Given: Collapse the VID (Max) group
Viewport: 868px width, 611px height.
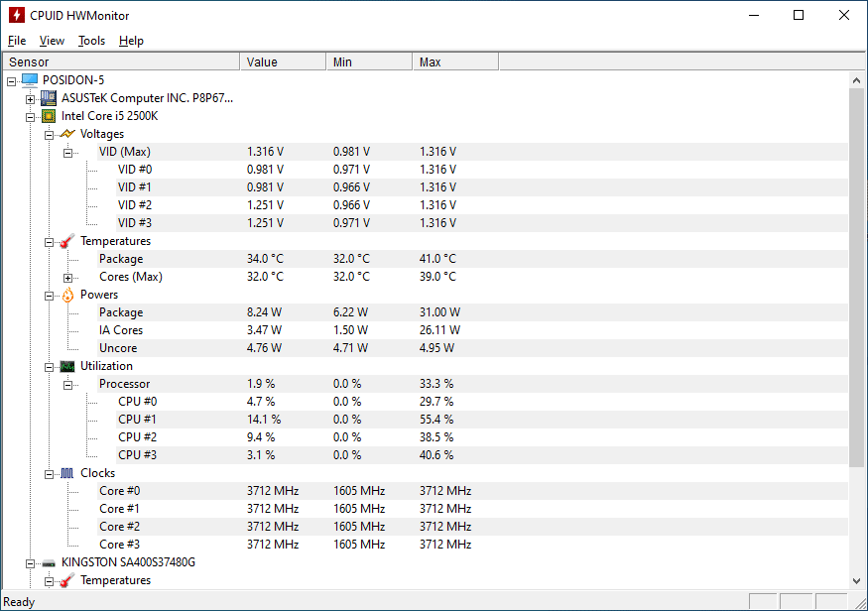Looking at the screenshot, I should pyautogui.click(x=68, y=153).
